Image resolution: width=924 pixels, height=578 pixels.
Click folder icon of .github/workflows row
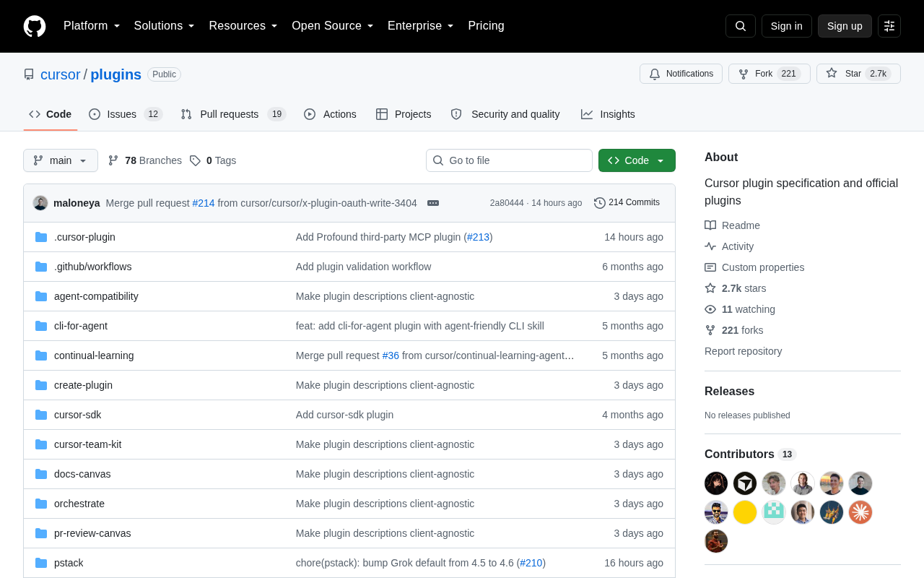41,267
